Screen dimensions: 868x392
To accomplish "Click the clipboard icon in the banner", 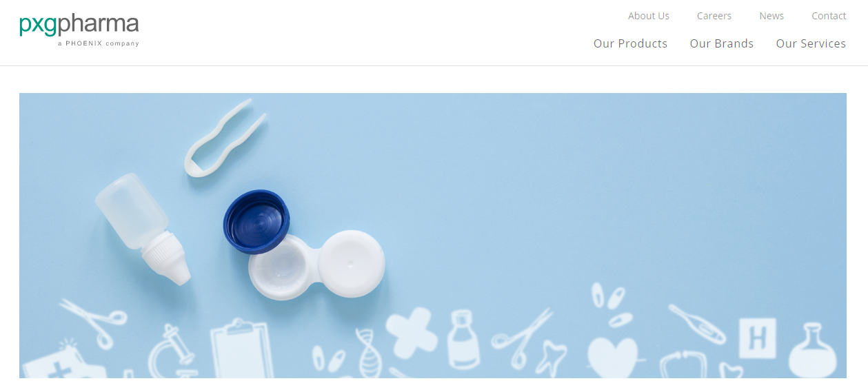I will [241, 349].
